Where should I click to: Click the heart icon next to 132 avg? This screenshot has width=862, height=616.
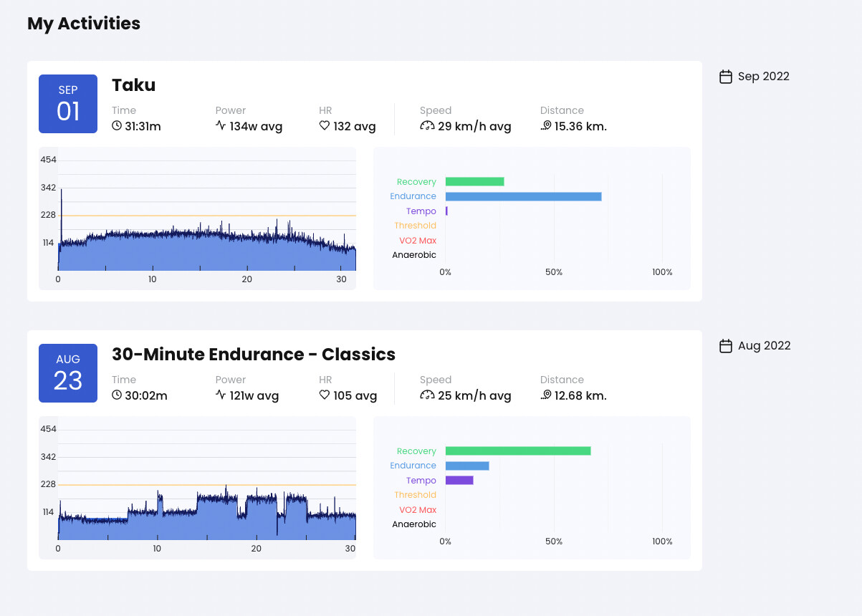click(x=324, y=126)
